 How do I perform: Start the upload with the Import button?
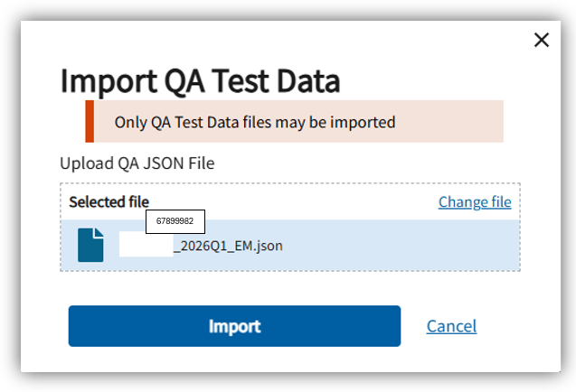[x=234, y=326]
